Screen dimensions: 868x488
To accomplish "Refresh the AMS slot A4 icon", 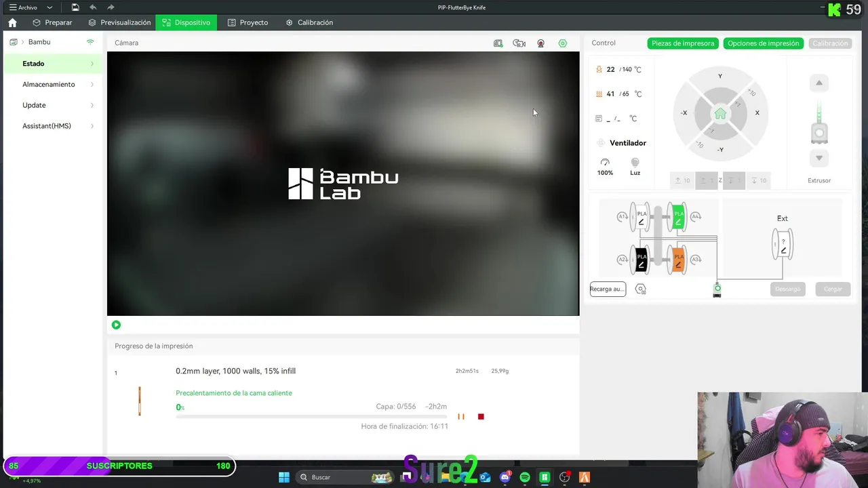I will click(x=696, y=217).
